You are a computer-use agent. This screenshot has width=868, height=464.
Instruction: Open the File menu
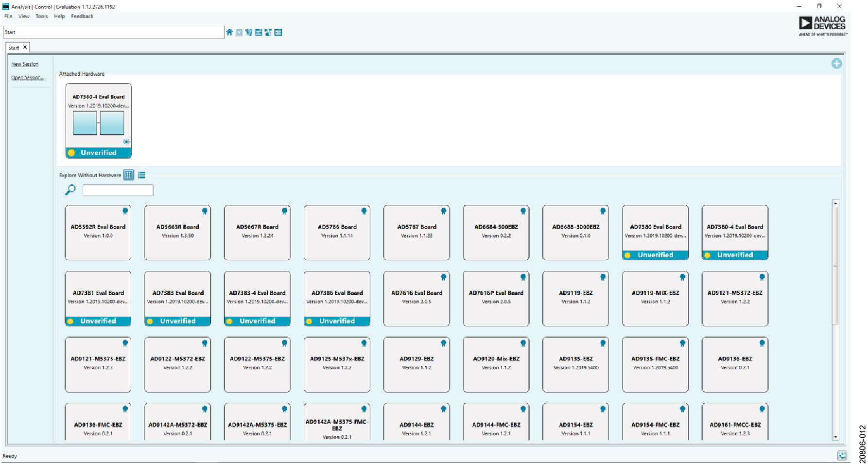pos(8,16)
